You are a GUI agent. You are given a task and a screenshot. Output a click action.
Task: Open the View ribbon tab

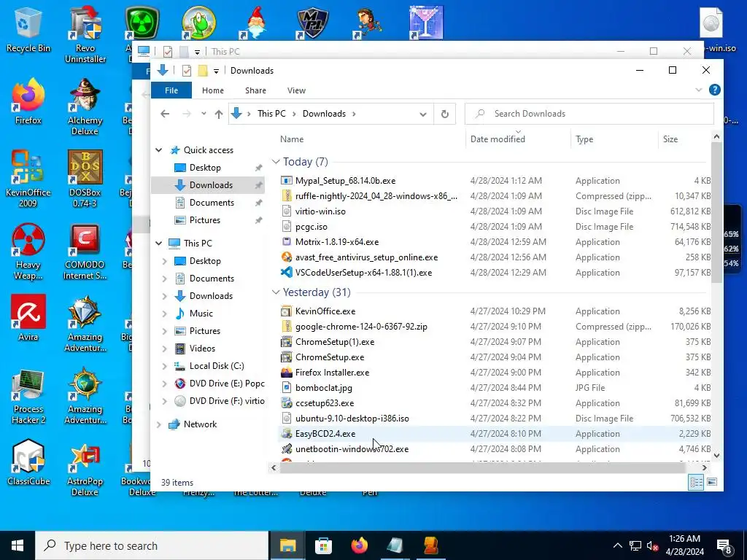click(x=296, y=90)
